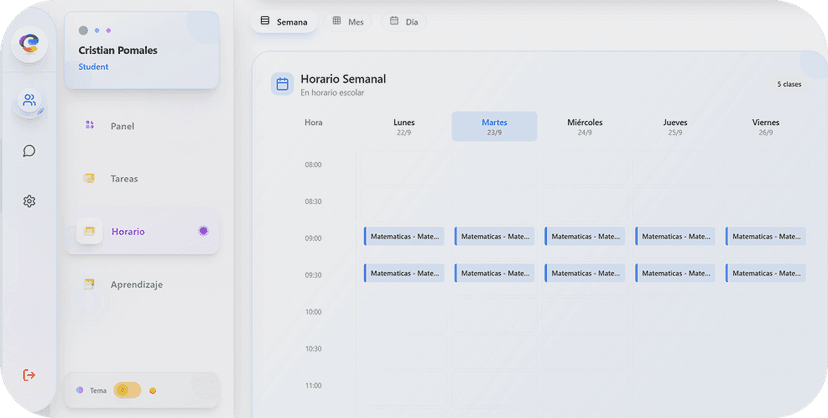Open Wednesday's 09:30 Matematicas class
This screenshot has height=418, width=828.
point(585,273)
